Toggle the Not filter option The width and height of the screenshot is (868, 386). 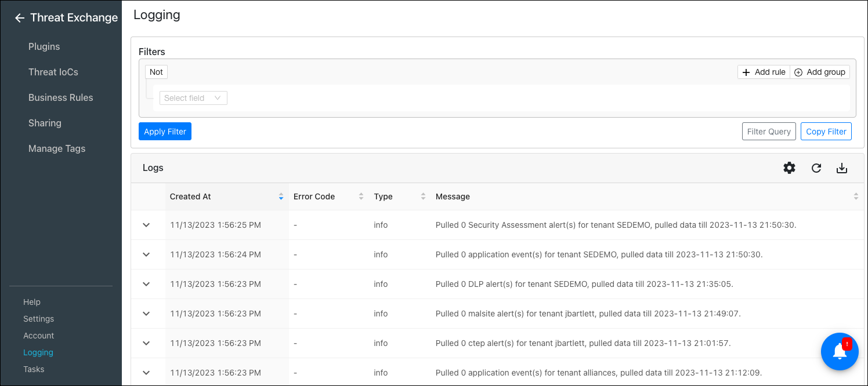156,72
